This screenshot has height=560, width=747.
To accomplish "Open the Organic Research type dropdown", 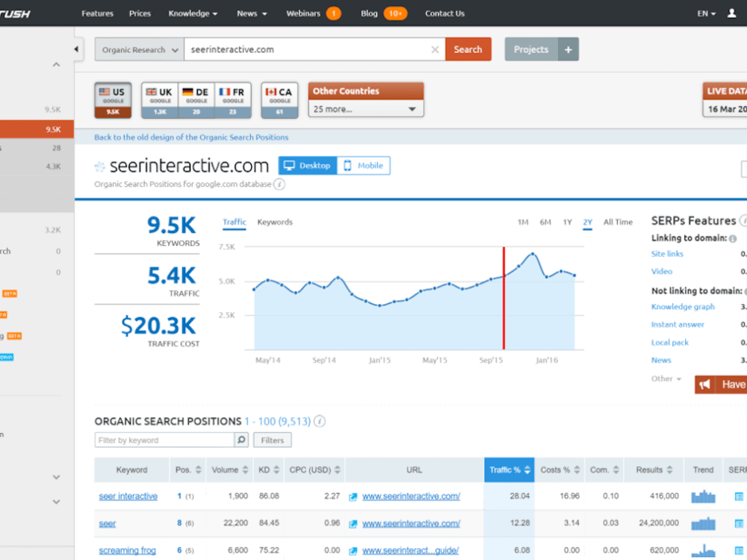I will click(x=139, y=49).
